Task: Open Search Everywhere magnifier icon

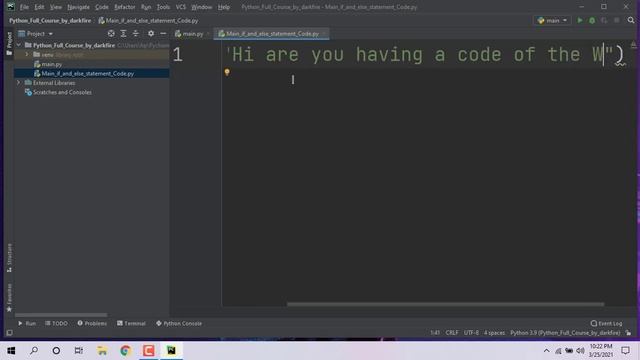Action: pos(631,20)
